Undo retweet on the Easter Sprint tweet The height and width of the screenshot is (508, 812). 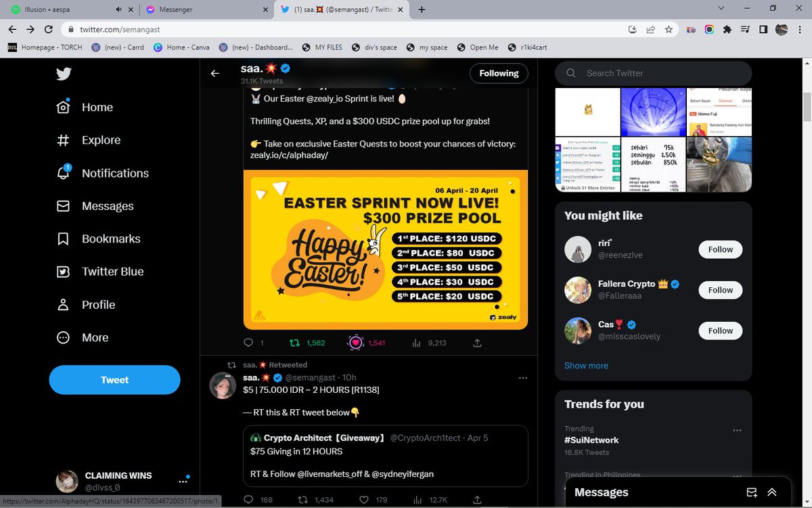296,343
